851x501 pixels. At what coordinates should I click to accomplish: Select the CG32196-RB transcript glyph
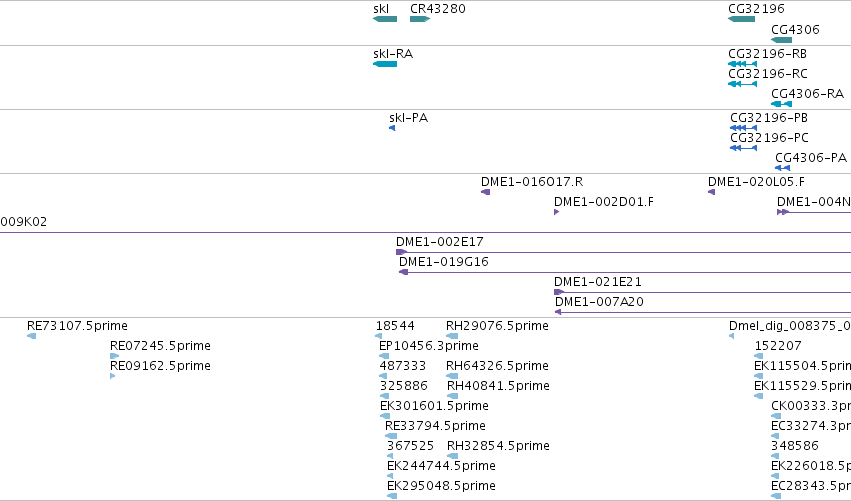pyautogui.click(x=742, y=64)
